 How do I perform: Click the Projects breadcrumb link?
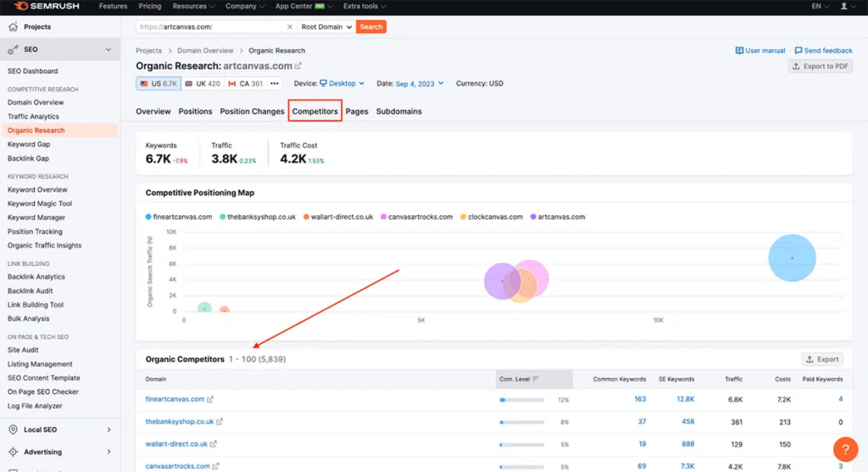point(149,50)
